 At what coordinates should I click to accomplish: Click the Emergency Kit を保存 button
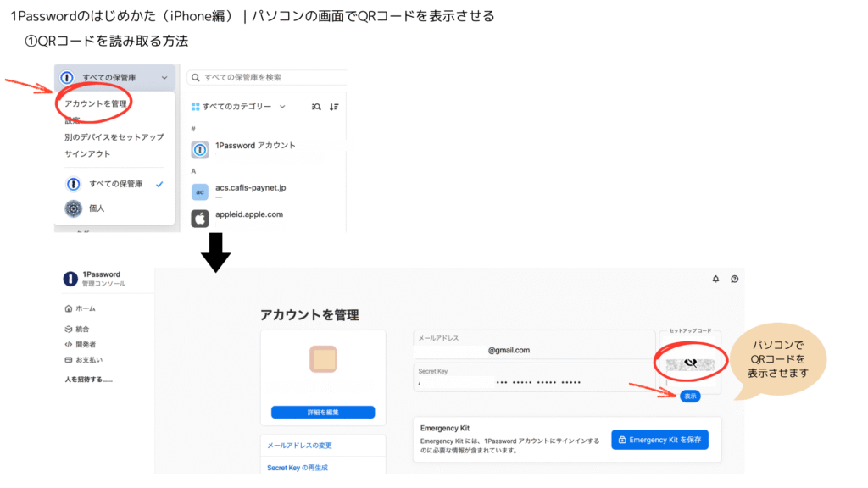[659, 440]
